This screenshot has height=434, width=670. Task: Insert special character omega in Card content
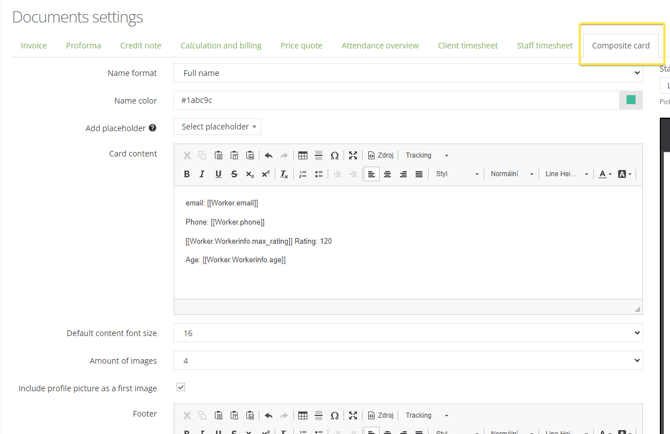pyautogui.click(x=335, y=155)
